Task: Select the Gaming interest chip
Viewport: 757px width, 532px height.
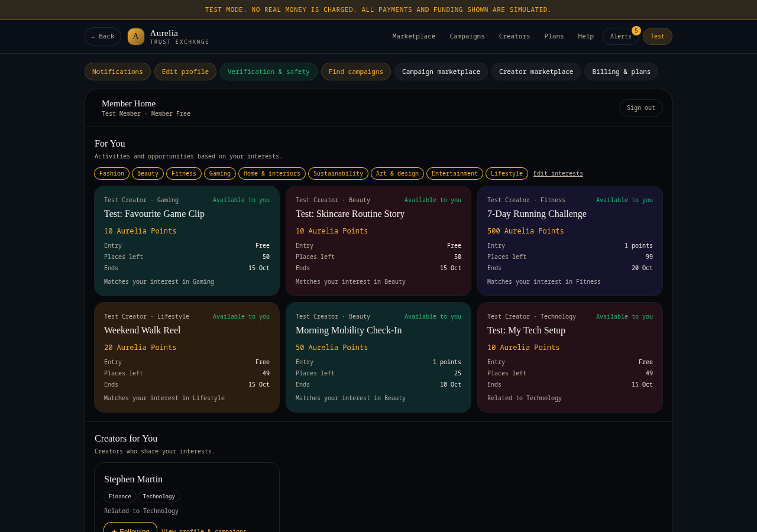Action: coord(220,173)
